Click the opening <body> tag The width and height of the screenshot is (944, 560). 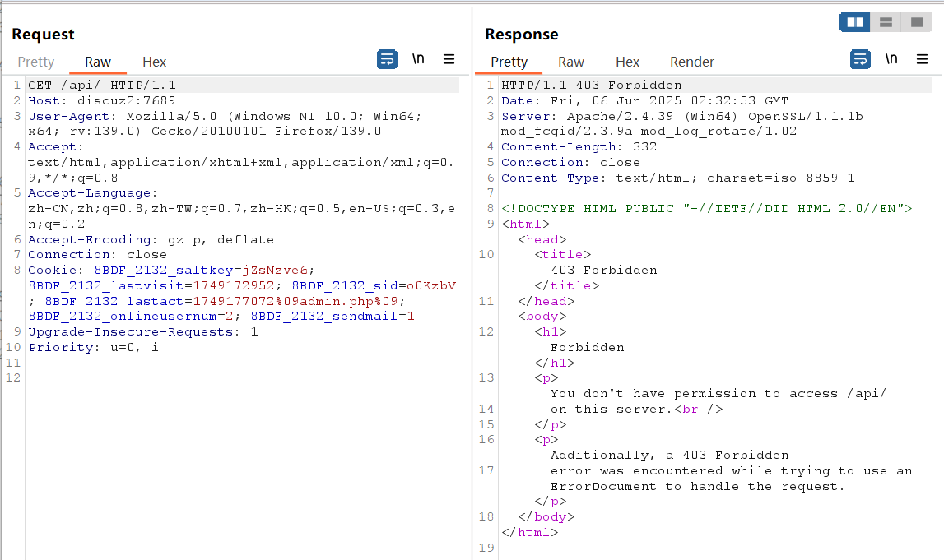(542, 317)
